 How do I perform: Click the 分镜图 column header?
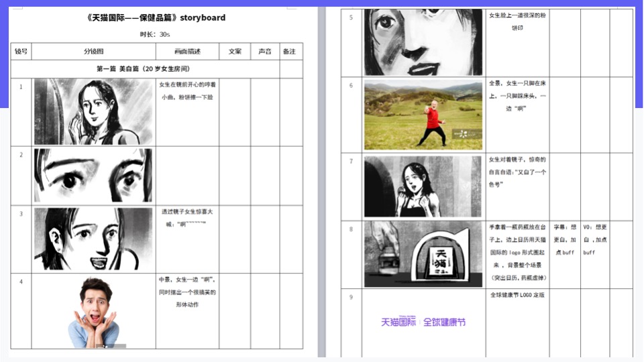pos(93,52)
